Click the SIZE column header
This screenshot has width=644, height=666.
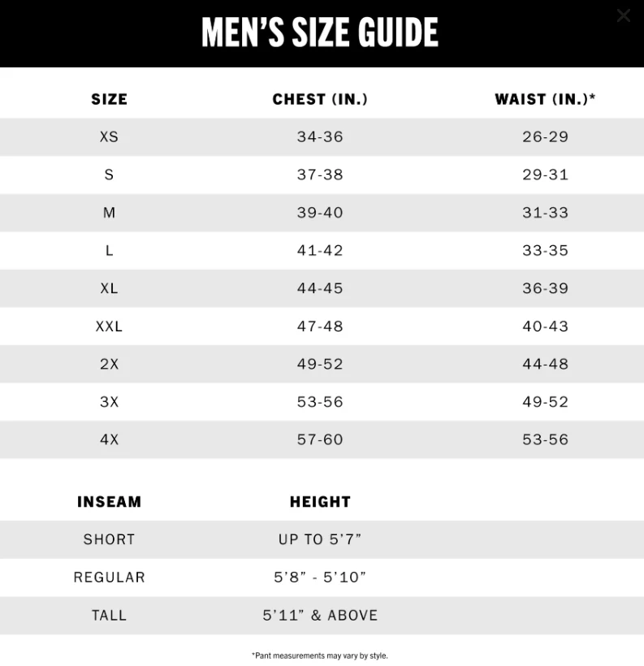click(x=109, y=99)
